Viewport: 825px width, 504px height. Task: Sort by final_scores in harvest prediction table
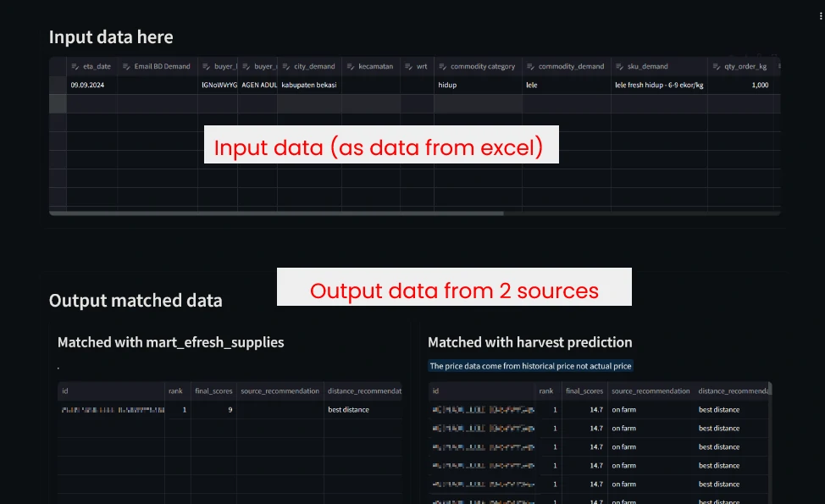[x=584, y=391]
